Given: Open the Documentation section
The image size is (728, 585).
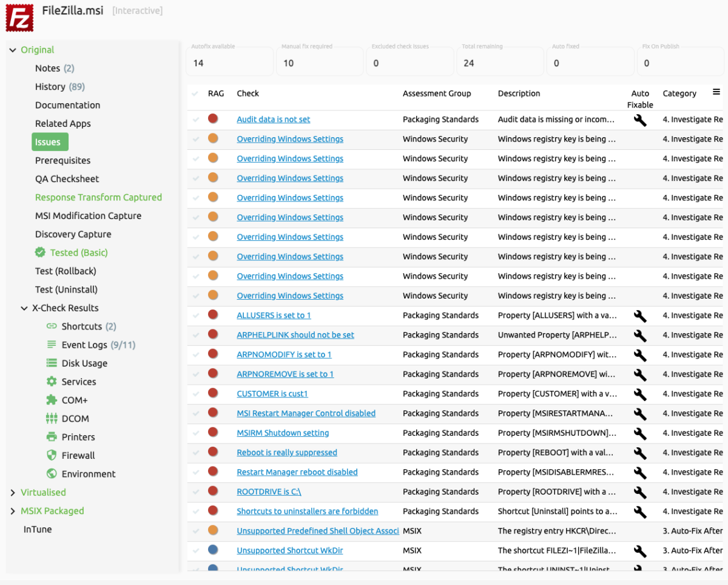Looking at the screenshot, I should (67, 105).
